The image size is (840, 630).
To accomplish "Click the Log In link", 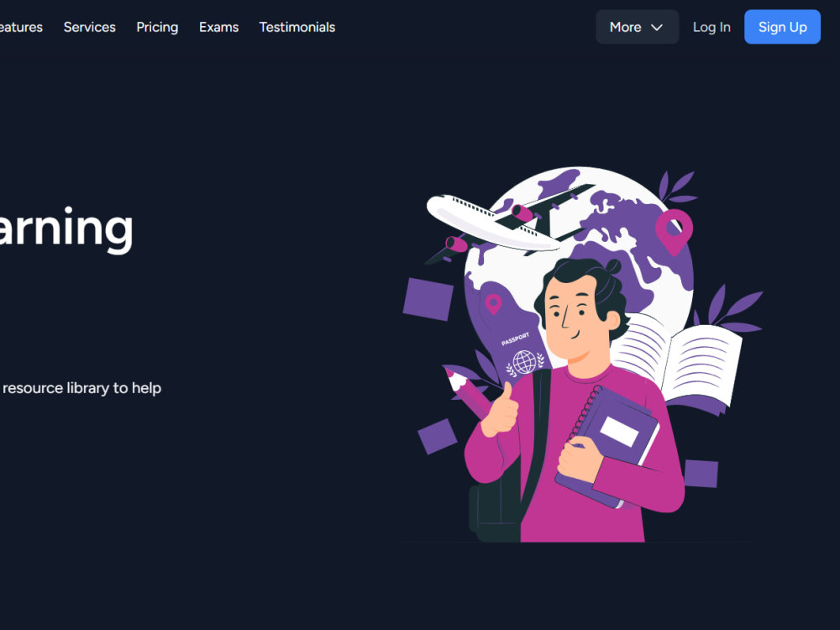I will click(711, 27).
